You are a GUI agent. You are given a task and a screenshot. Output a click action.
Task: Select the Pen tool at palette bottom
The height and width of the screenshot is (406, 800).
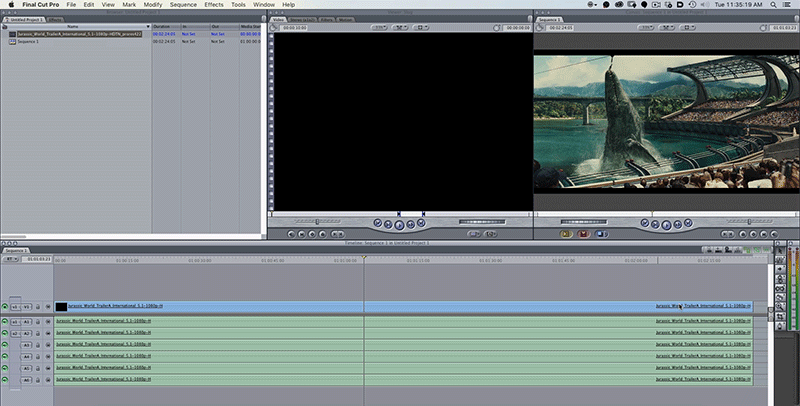click(x=780, y=326)
